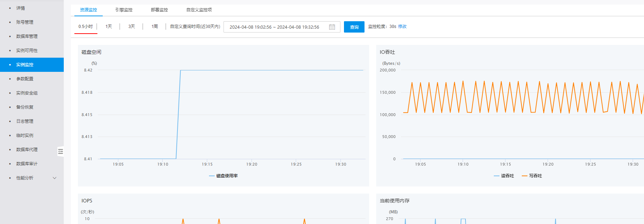Open 账号管理 in the sidebar
Image resolution: width=644 pixels, height=224 pixels.
click(25, 22)
